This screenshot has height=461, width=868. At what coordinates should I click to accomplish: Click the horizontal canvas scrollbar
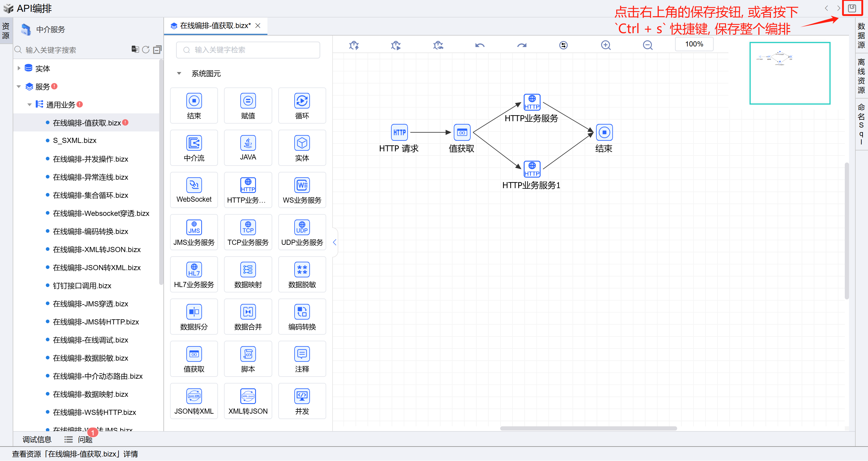pyautogui.click(x=588, y=429)
